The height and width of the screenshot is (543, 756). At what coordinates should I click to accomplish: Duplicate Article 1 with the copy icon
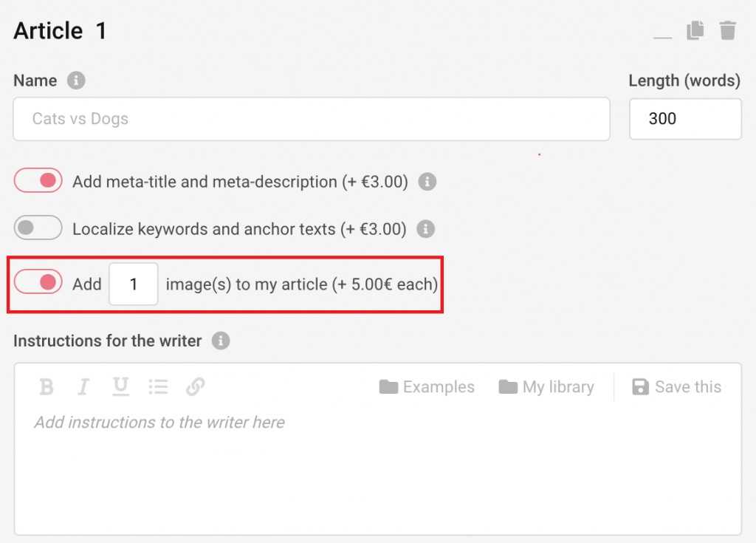click(x=695, y=30)
